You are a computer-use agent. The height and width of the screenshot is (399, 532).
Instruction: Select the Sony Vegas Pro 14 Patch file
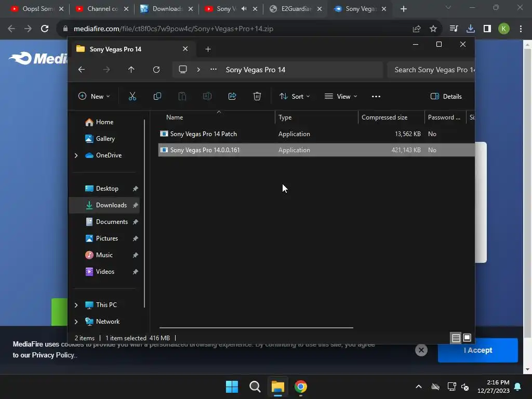[x=316, y=134]
